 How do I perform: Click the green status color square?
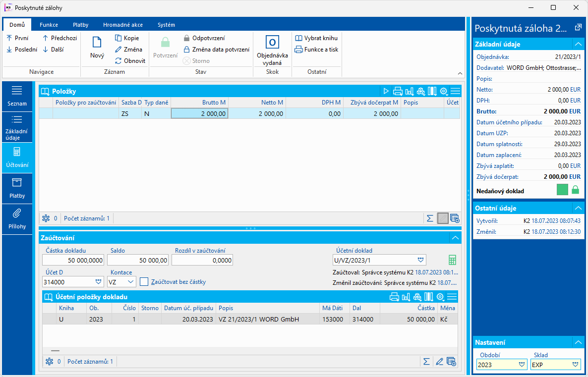[x=562, y=190]
